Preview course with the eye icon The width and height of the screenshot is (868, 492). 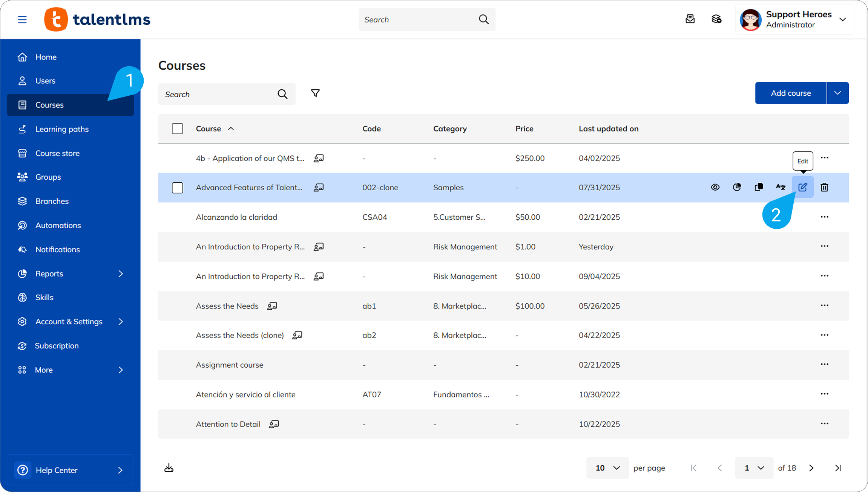tap(715, 187)
